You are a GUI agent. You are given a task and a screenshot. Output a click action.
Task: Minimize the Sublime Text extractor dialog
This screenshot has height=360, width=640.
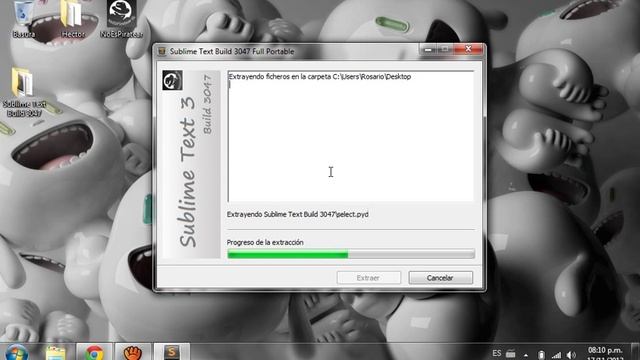429,50
